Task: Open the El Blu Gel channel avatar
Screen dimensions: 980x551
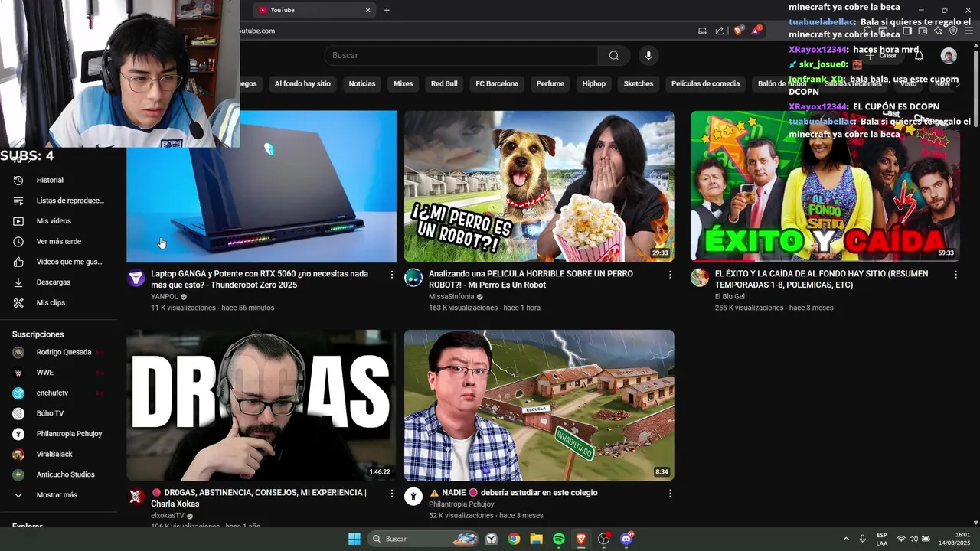Action: [700, 278]
